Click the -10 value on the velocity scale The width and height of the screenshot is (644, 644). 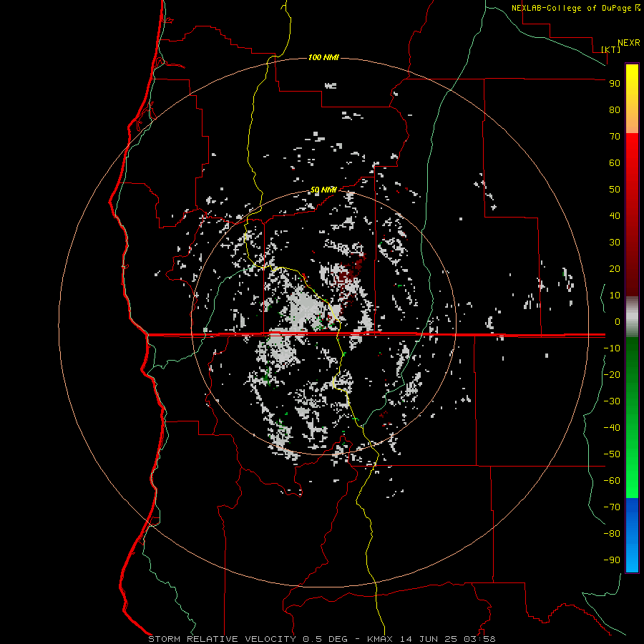pos(612,348)
